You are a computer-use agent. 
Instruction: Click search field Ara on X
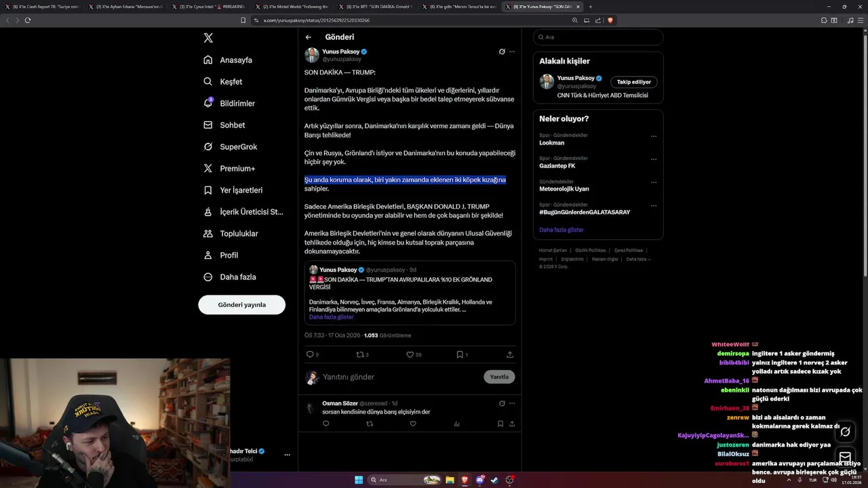coord(598,37)
